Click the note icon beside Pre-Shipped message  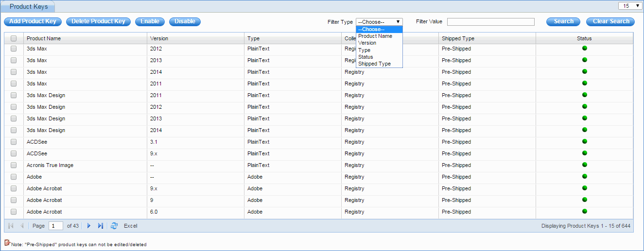click(7, 243)
